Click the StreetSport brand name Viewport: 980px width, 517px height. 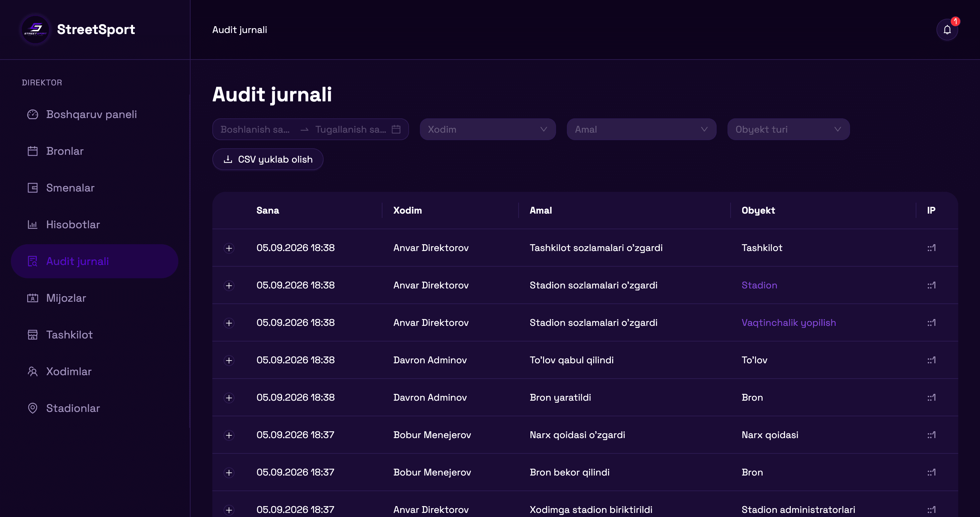coord(96,29)
